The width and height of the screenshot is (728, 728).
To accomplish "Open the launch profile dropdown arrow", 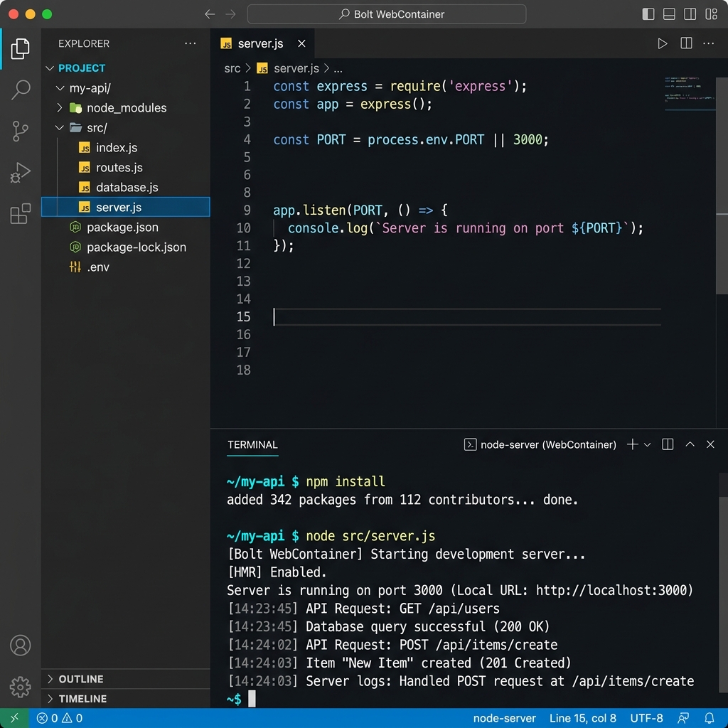I will 647,445.
